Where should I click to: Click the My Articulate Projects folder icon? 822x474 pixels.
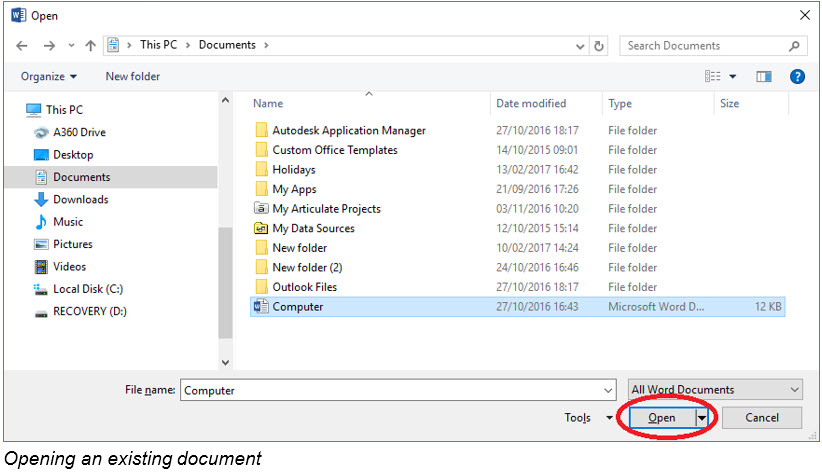(x=261, y=208)
